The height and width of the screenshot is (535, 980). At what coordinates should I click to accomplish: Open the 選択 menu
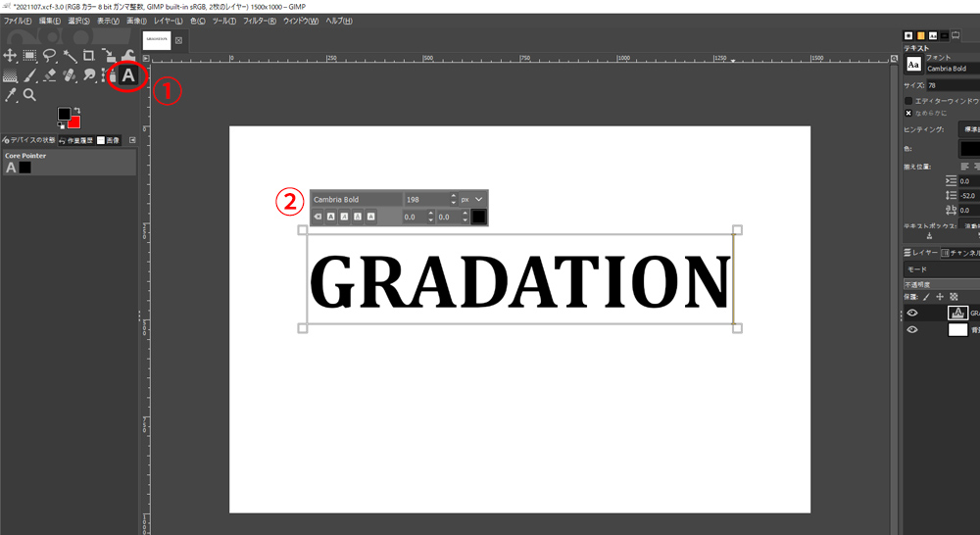(78, 21)
